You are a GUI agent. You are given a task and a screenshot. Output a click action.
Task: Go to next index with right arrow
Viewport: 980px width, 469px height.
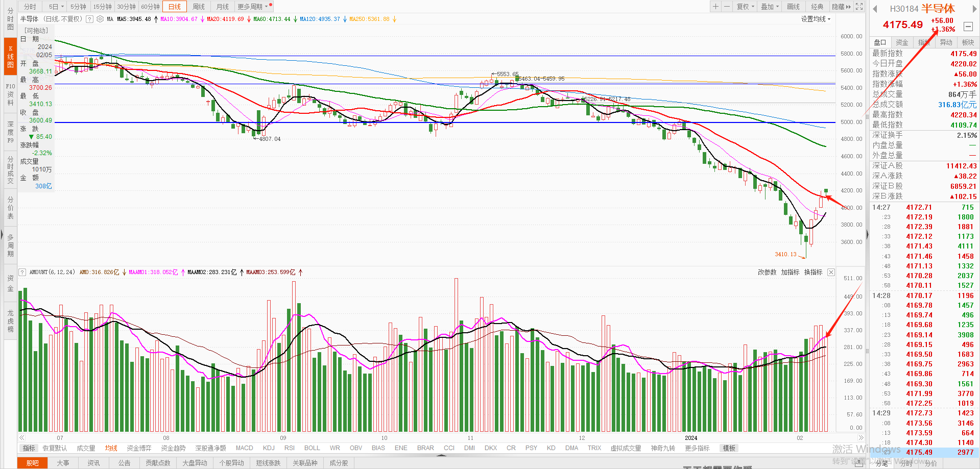[974, 9]
